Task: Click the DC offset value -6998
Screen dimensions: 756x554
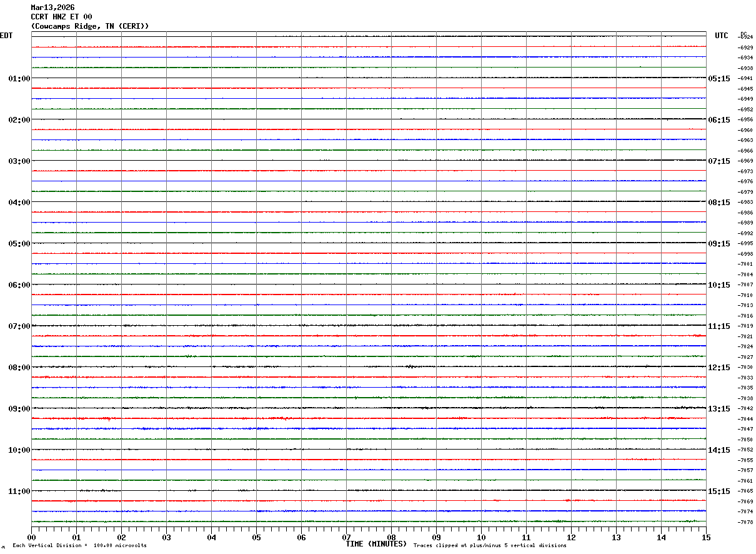Action: [x=745, y=254]
